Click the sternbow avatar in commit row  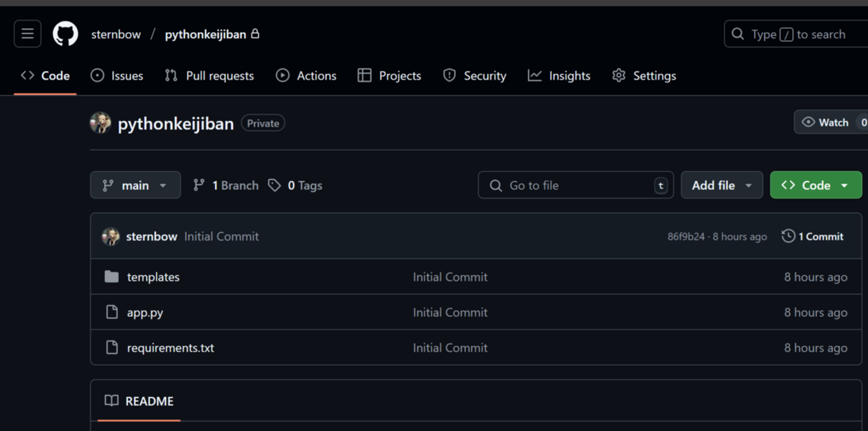coord(111,237)
